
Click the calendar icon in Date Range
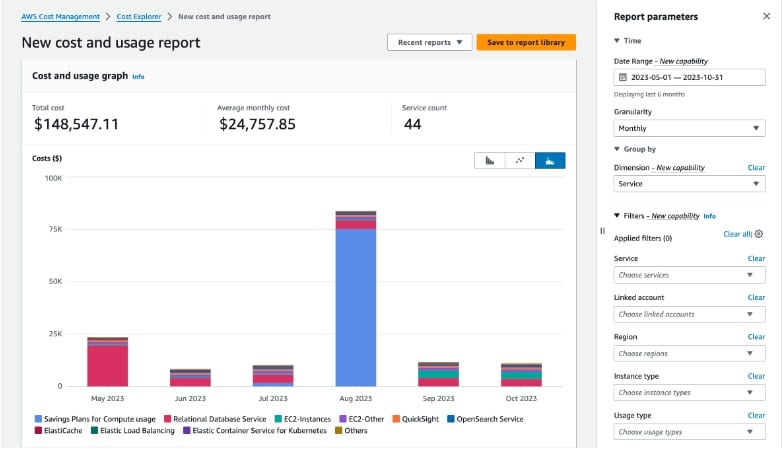pos(622,77)
